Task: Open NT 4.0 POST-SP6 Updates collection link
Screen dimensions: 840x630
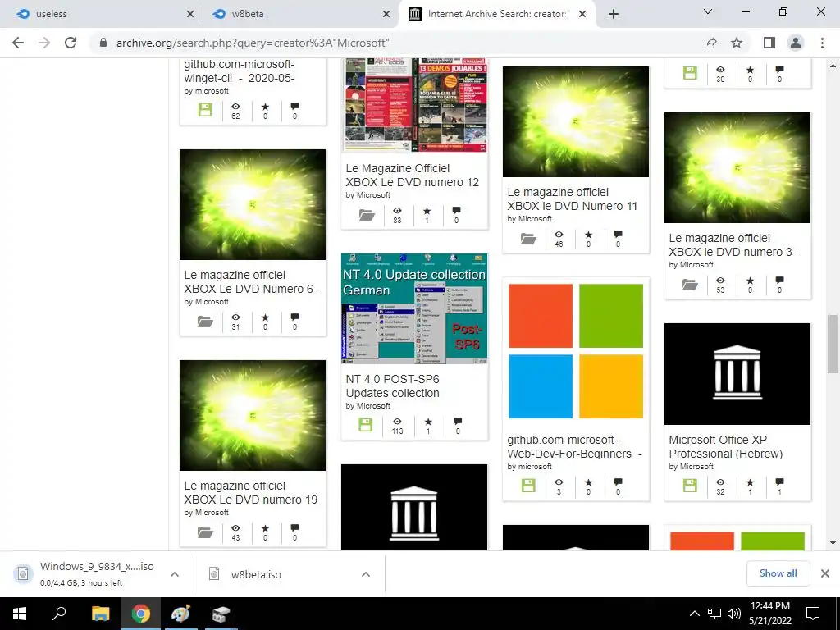Action: click(392, 386)
